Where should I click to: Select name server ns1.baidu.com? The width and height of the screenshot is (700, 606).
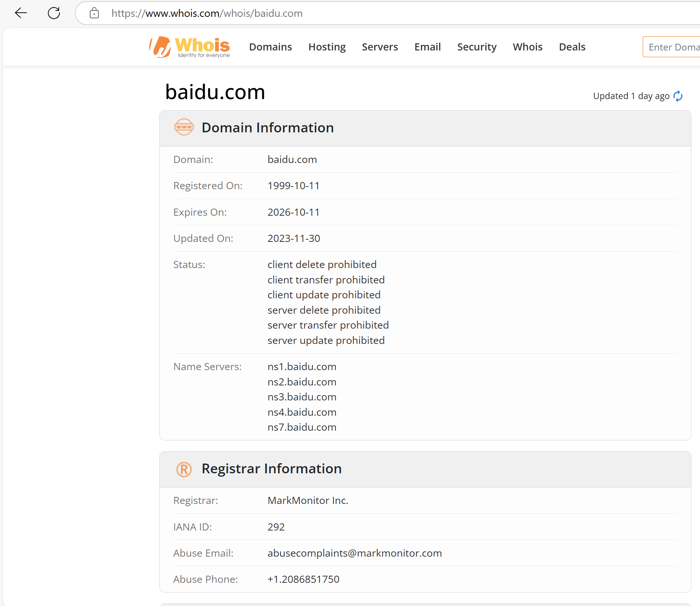coord(302,367)
